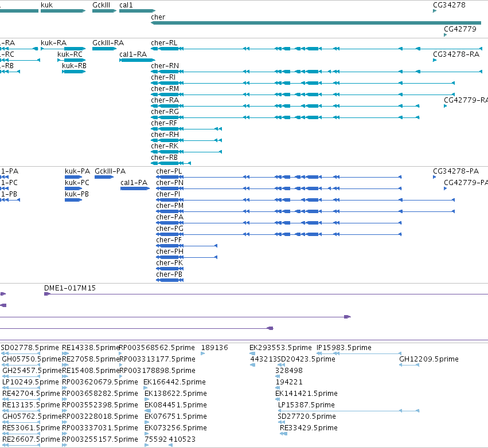Click EST SD27720.5prime label
This screenshot has width=488, height=448.
pos(307,416)
